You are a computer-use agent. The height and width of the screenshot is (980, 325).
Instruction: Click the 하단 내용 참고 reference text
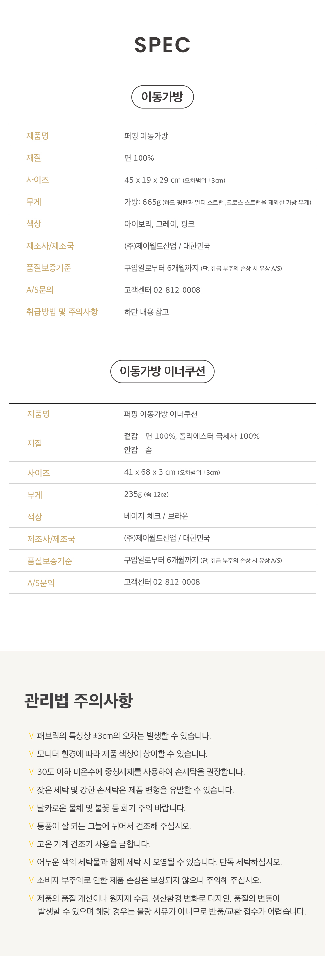[147, 312]
